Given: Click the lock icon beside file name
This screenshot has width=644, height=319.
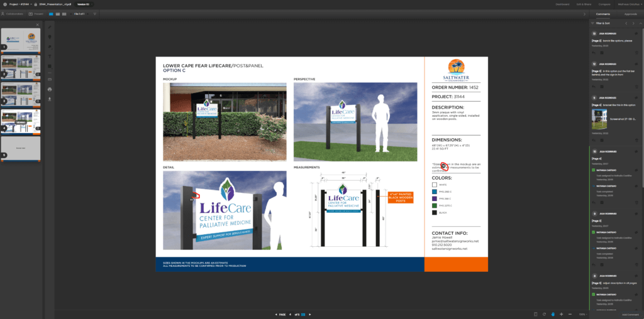Looking at the screenshot, I should (x=36, y=4).
